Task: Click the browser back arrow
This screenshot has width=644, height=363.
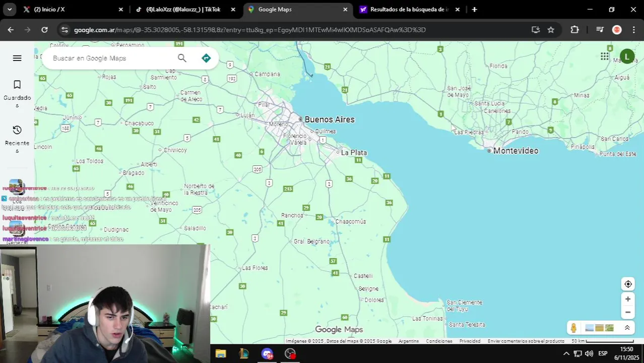Action: click(11, 30)
